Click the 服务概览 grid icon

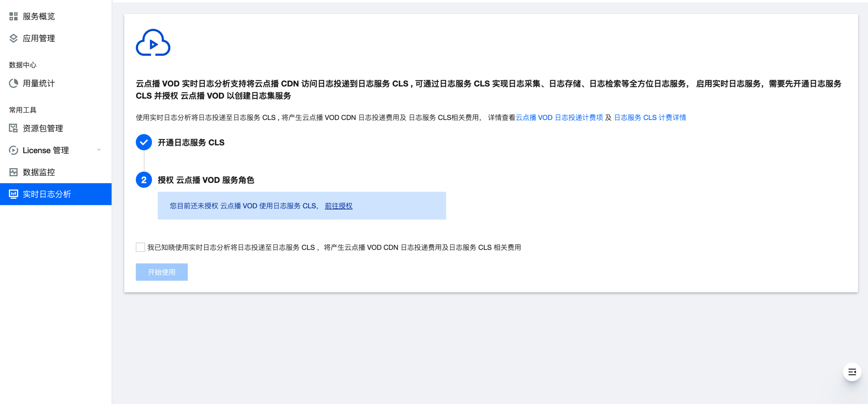(x=13, y=16)
